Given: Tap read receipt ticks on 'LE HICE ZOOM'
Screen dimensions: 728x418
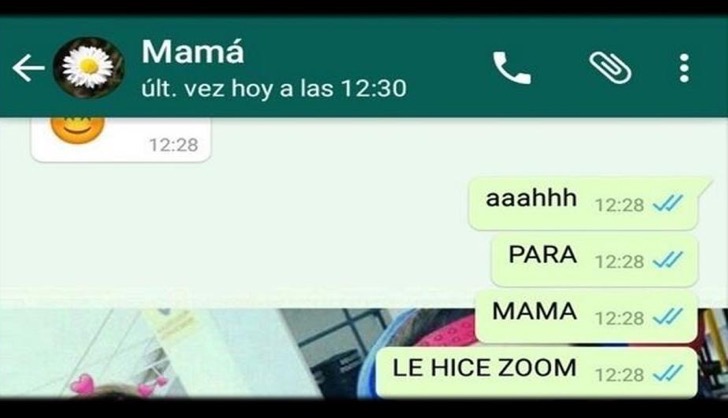Looking at the screenshot, I should pyautogui.click(x=668, y=373).
